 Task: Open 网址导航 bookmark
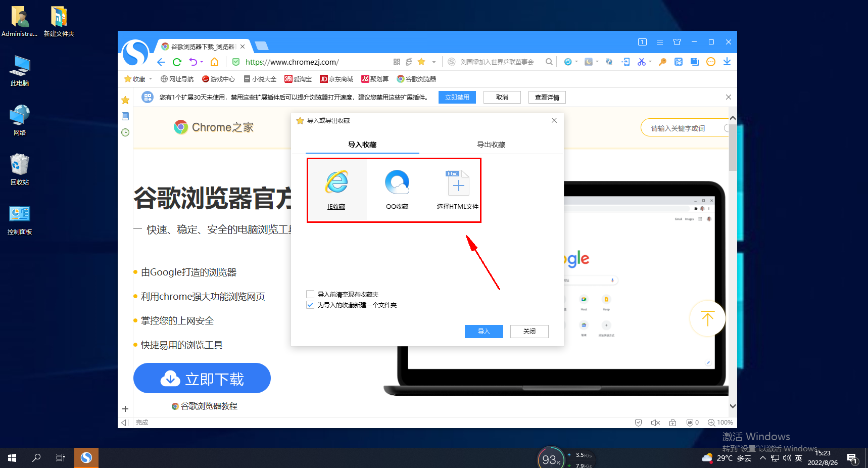pos(177,79)
